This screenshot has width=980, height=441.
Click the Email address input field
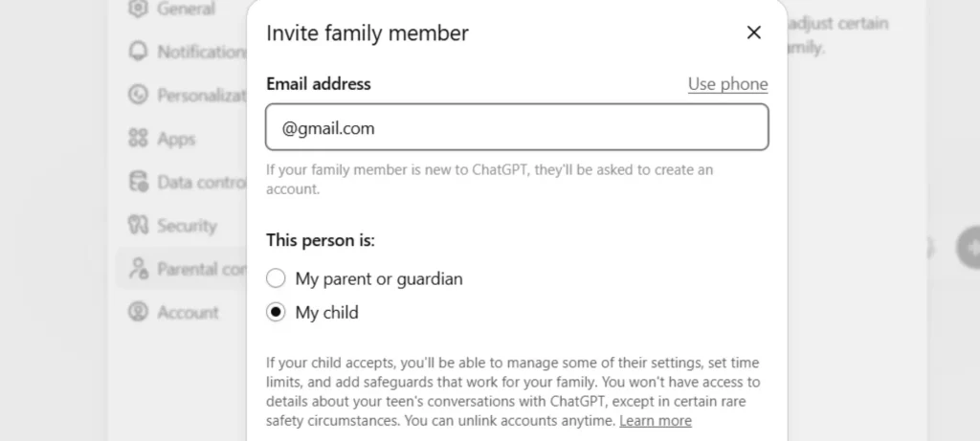pos(517,127)
